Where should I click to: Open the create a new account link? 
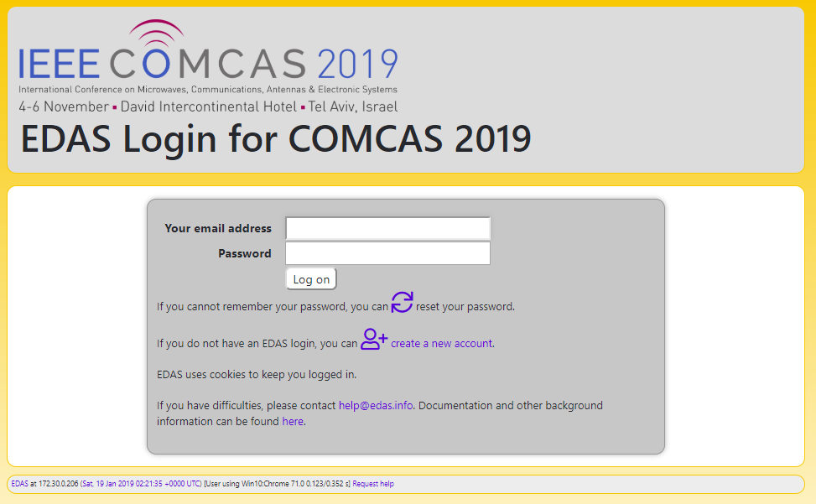coord(442,343)
